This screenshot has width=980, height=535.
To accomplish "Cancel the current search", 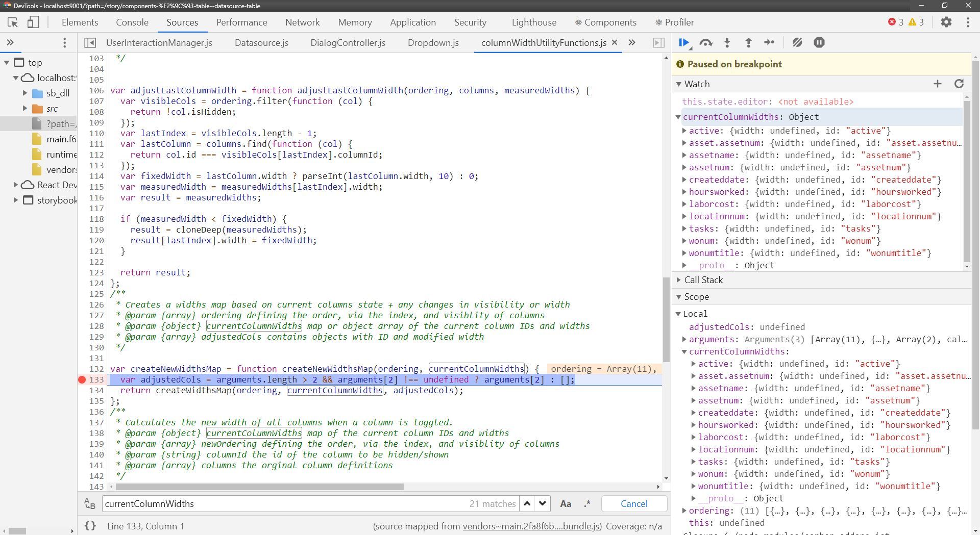I will tap(633, 503).
